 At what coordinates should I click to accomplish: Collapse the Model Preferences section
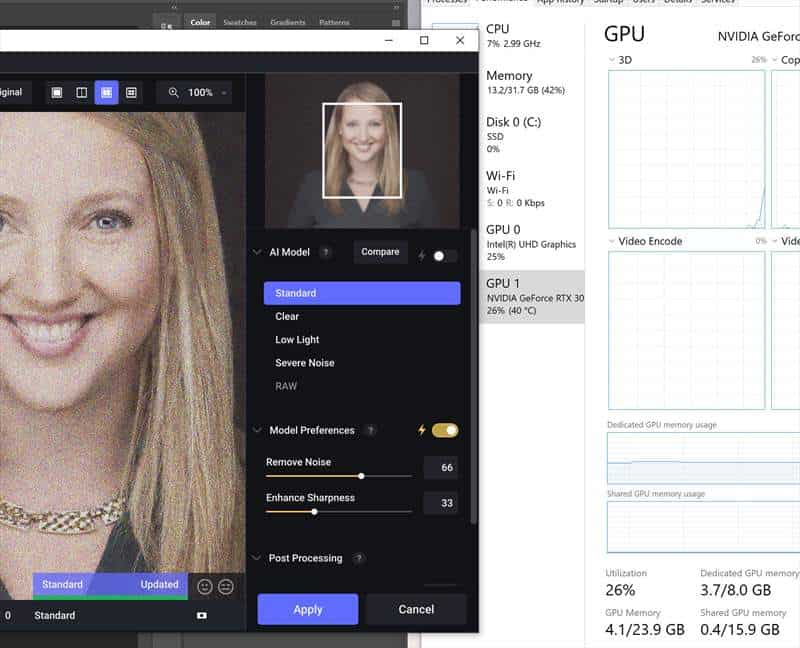[x=257, y=430]
